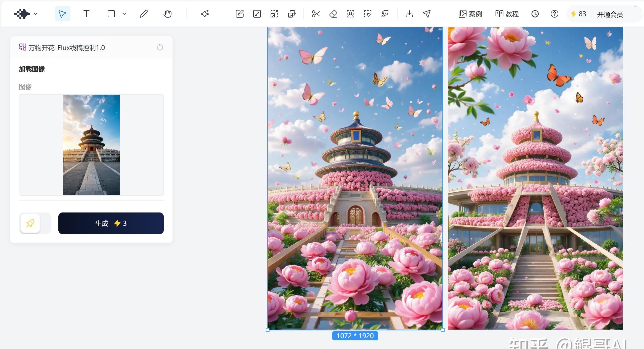
Task: Click the AI sparkle magic icon
Action: click(x=205, y=14)
